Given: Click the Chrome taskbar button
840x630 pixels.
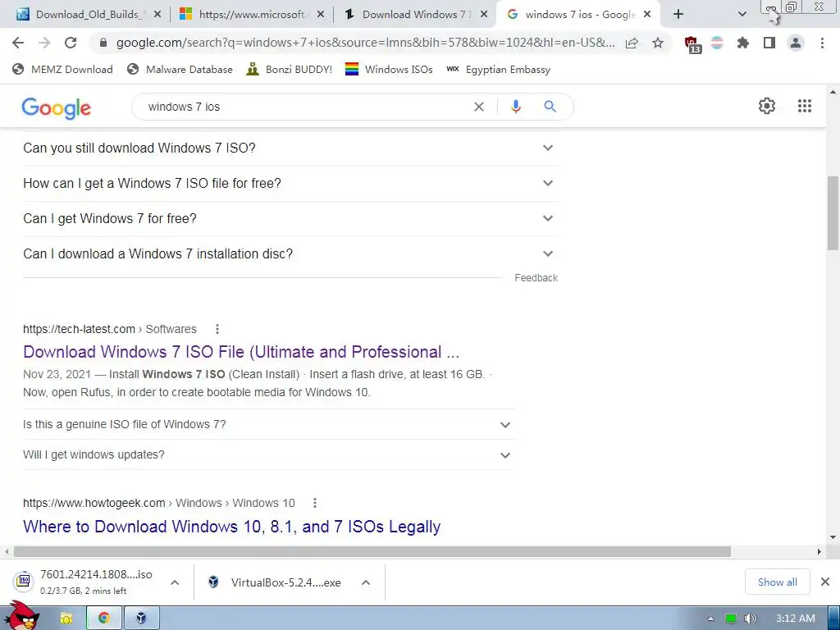Looking at the screenshot, I should click(x=104, y=619).
